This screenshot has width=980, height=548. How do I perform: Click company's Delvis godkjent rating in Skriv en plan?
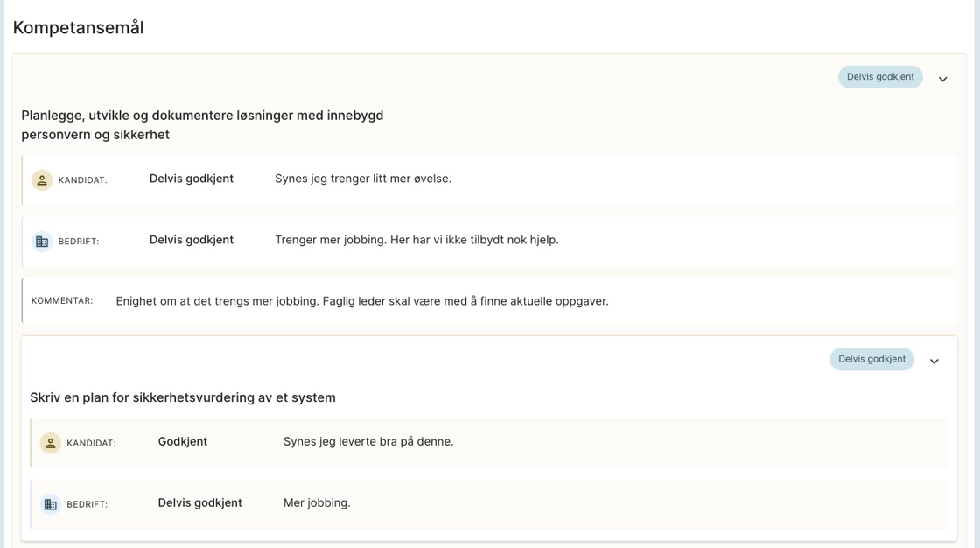coord(199,502)
